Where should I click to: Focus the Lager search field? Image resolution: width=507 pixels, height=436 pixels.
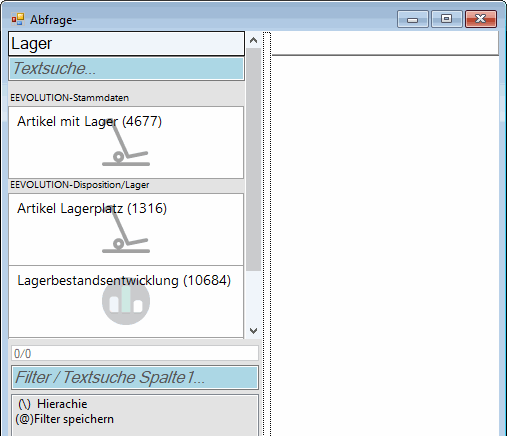point(126,44)
